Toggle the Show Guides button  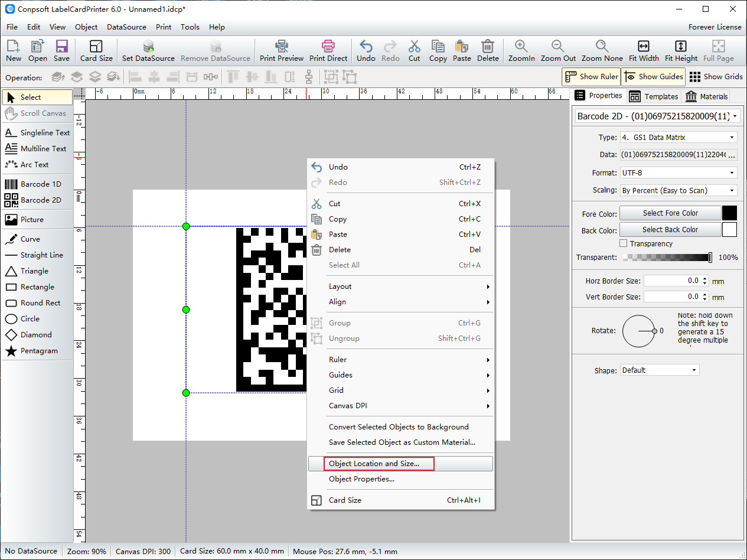pos(653,76)
